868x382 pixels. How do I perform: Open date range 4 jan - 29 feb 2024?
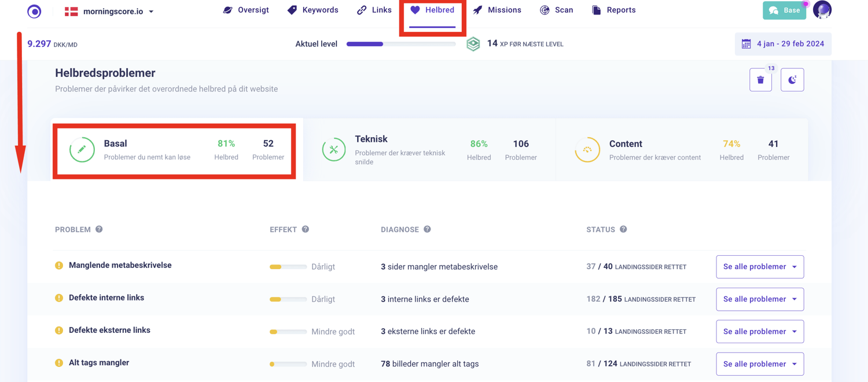(783, 44)
